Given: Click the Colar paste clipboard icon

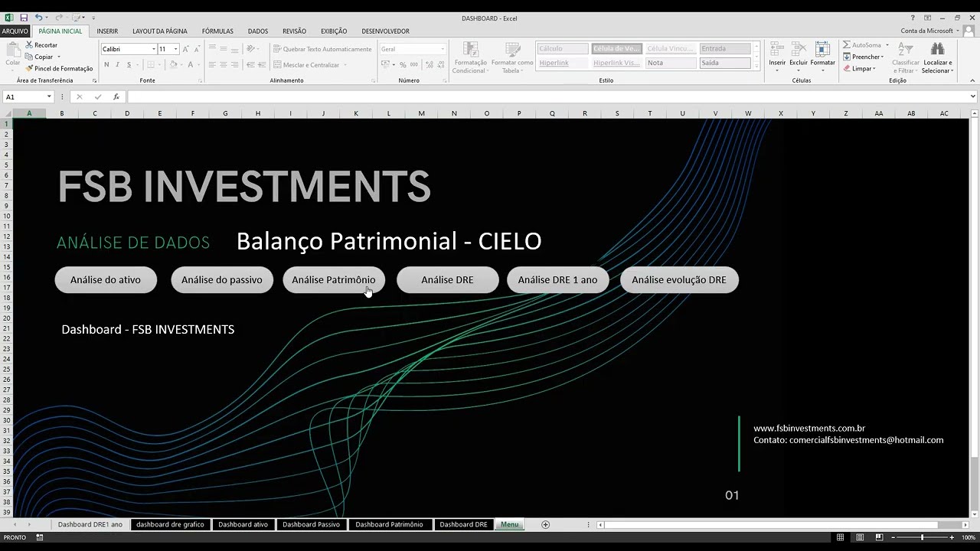Looking at the screenshot, I should 12,51.
